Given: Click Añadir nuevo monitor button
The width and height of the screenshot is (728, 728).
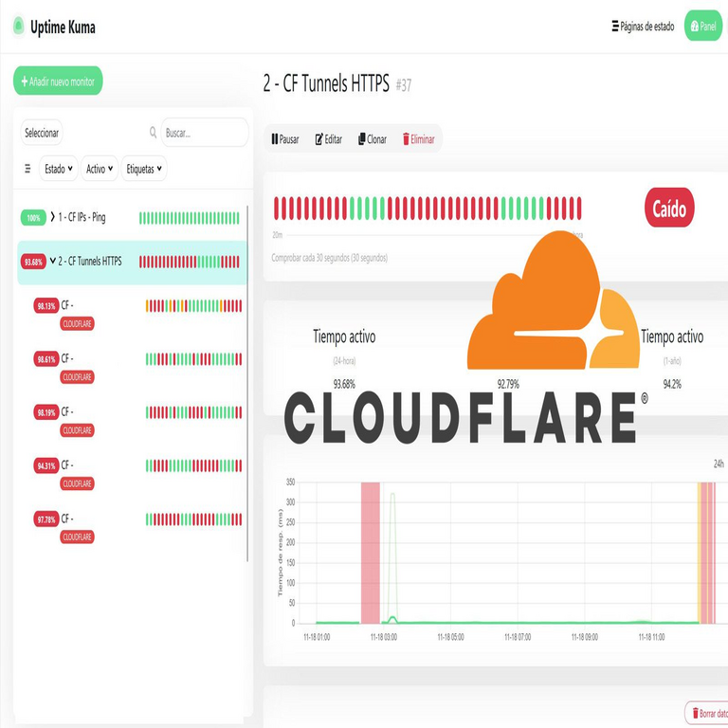Looking at the screenshot, I should (58, 81).
